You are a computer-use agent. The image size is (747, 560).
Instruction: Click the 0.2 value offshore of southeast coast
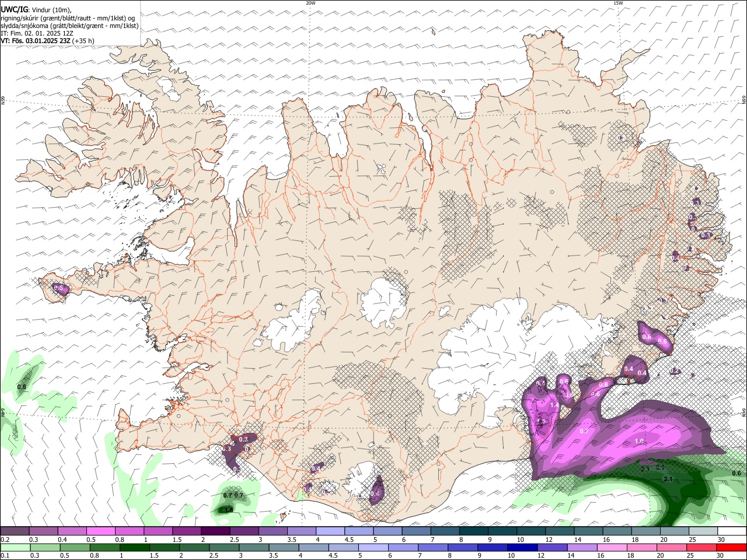[675, 370]
